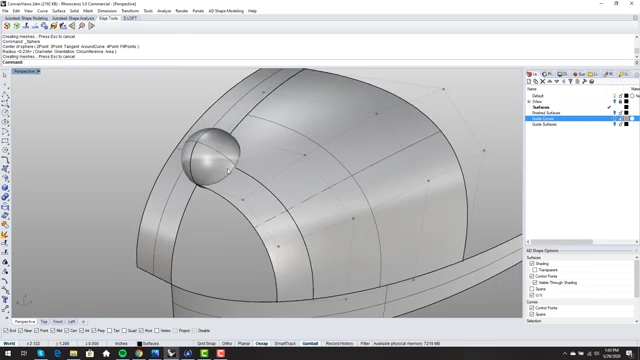This screenshot has width=640, height=360.
Task: Click the new sublayer icon
Action: [x=536, y=82]
